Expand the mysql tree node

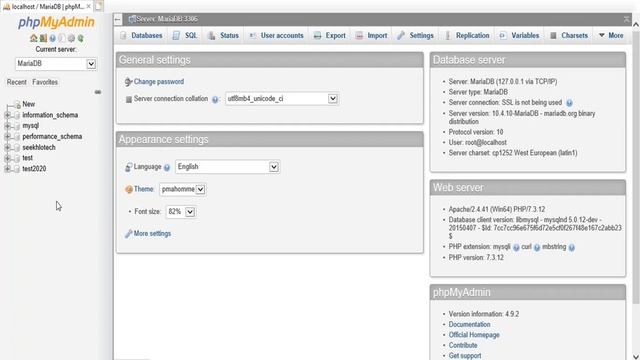pos(7,126)
